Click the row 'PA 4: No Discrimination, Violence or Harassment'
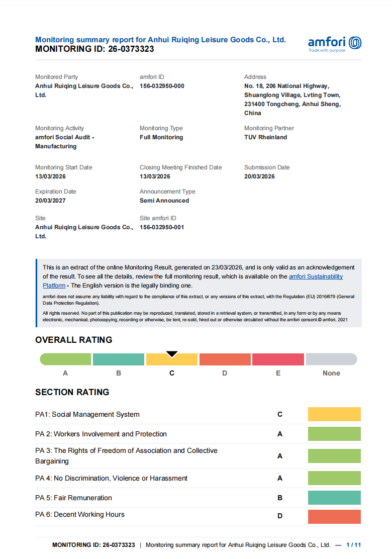The image size is (392, 559). coord(198,478)
